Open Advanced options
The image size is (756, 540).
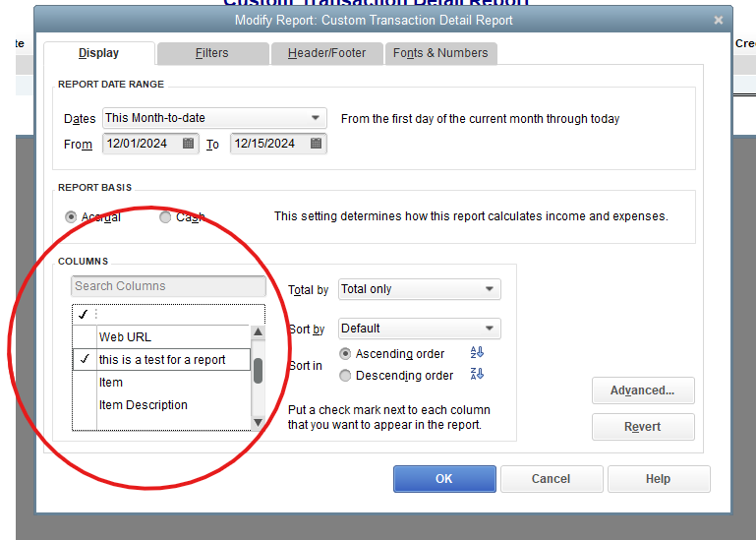[643, 390]
